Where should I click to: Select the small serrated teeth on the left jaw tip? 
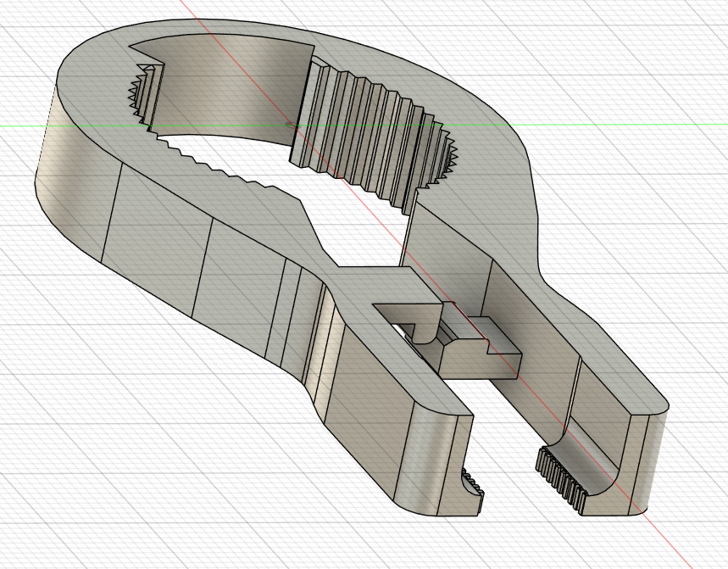coord(473,485)
